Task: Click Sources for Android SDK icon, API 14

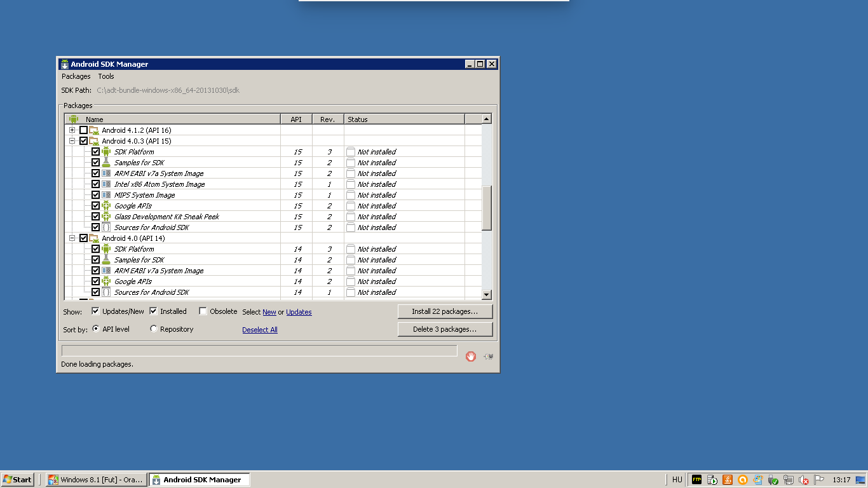Action: (106, 292)
